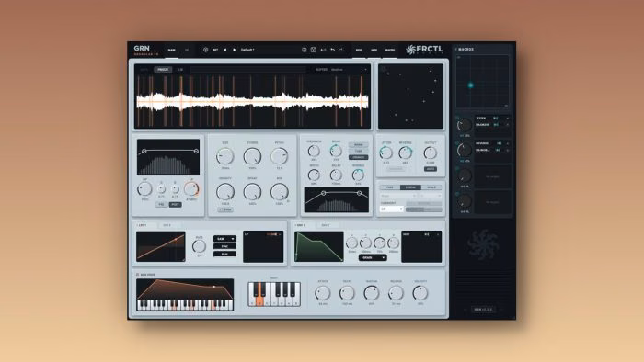The image size is (644, 362).
Task: Adjust the FEEDBACK knob
Action: (314, 152)
